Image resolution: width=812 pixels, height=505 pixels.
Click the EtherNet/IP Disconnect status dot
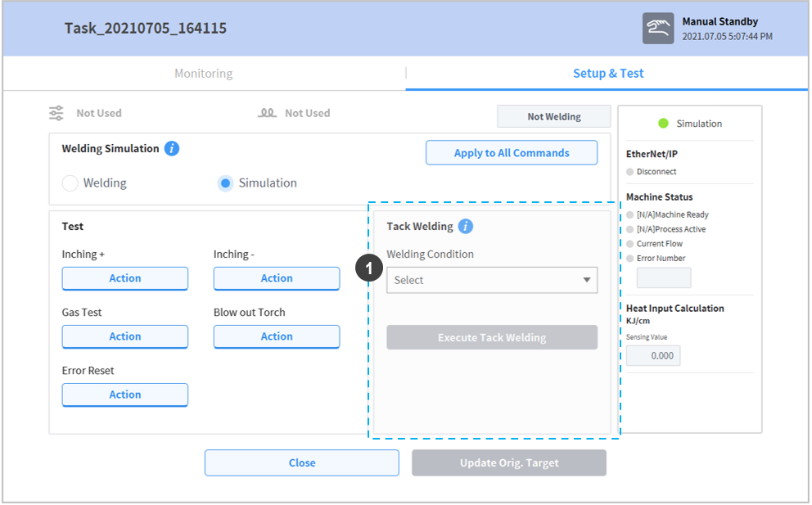click(x=630, y=172)
